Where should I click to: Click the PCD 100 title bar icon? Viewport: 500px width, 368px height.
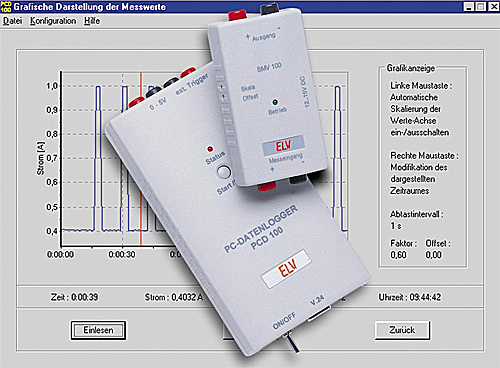point(6,6)
